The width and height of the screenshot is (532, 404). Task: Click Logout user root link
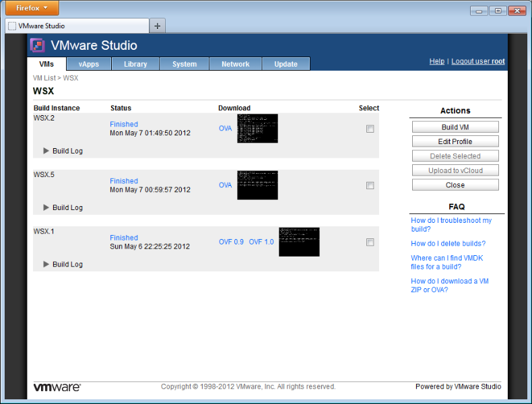(x=477, y=61)
